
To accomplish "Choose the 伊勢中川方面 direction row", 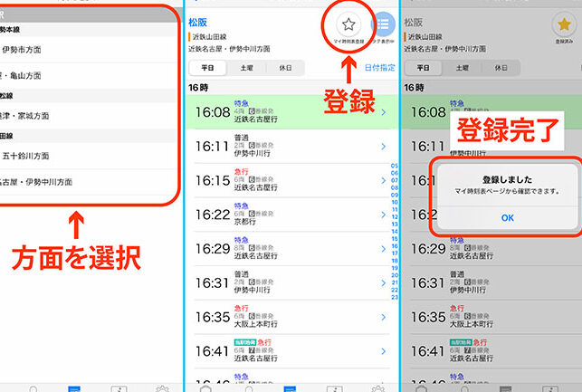I will pos(89,182).
